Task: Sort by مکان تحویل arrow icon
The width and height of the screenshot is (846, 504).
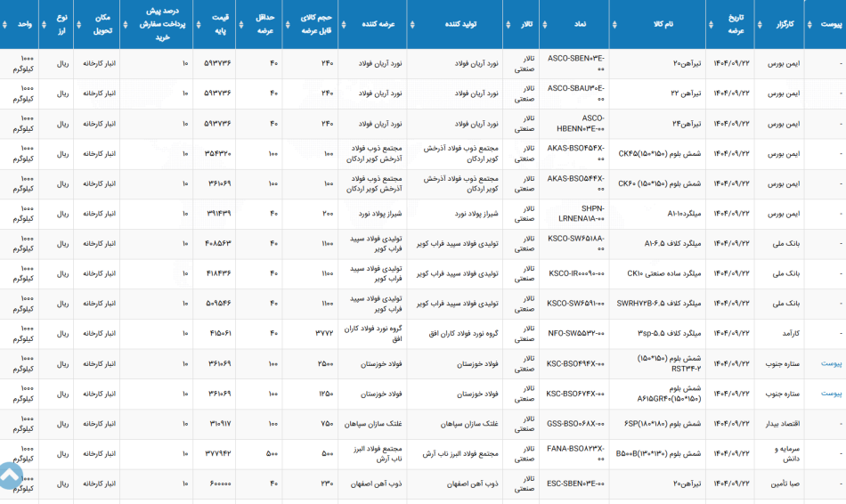Action: pyautogui.click(x=78, y=24)
